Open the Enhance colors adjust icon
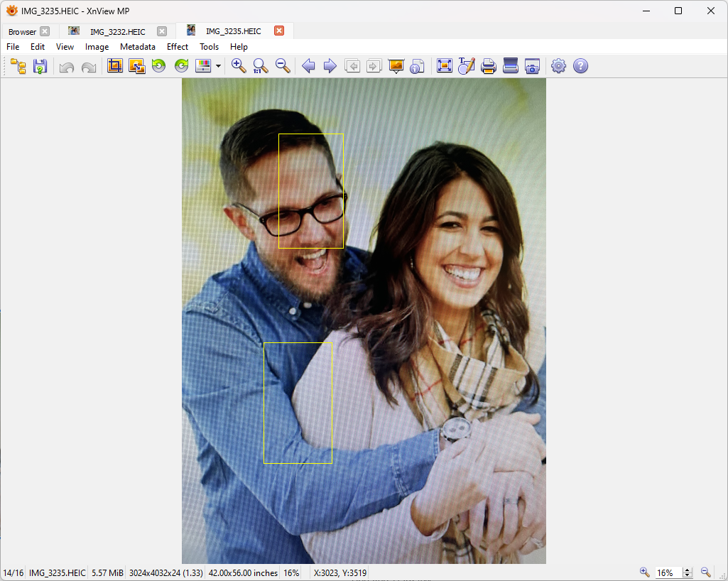This screenshot has height=581, width=728. point(203,66)
